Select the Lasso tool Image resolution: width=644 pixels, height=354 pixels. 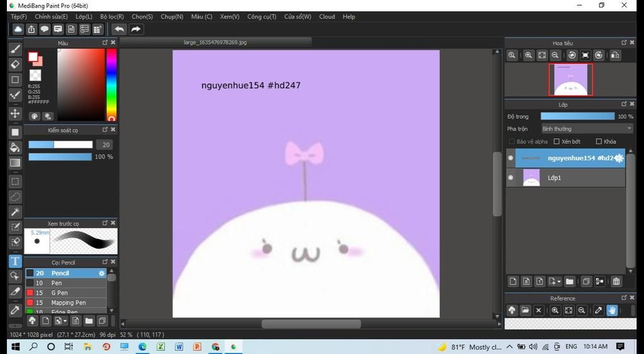pos(15,197)
